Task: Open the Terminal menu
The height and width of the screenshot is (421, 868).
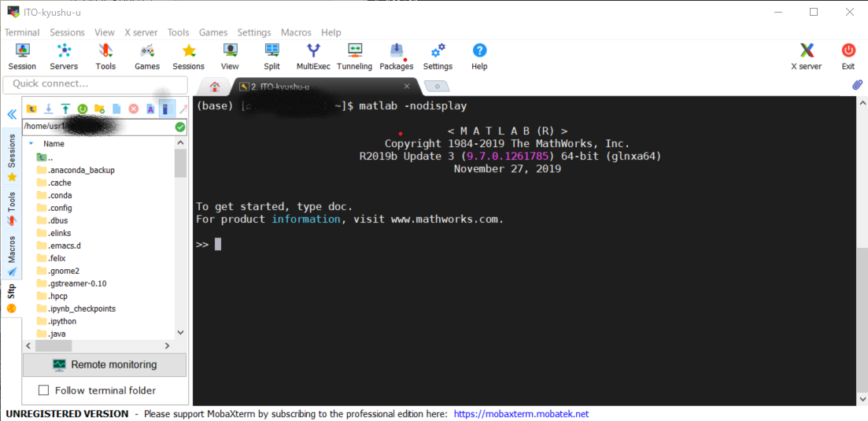Action: [22, 32]
